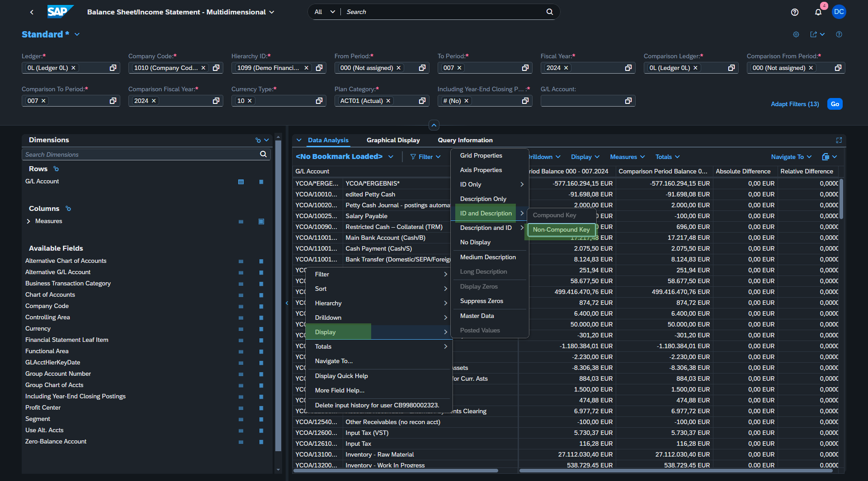Click the Dimensions panel vertical scrollbar
This screenshot has width=868, height=481.
tap(278, 296)
